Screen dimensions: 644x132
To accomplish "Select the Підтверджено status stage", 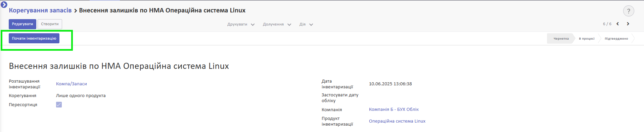I will point(616,39).
